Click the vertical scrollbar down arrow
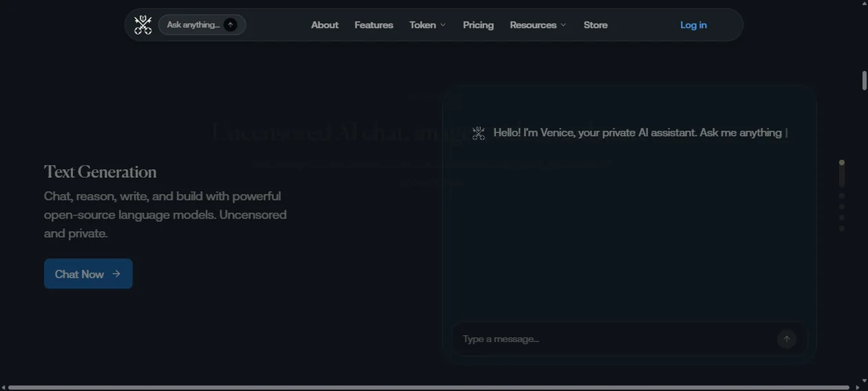The width and height of the screenshot is (868, 391). point(865,381)
